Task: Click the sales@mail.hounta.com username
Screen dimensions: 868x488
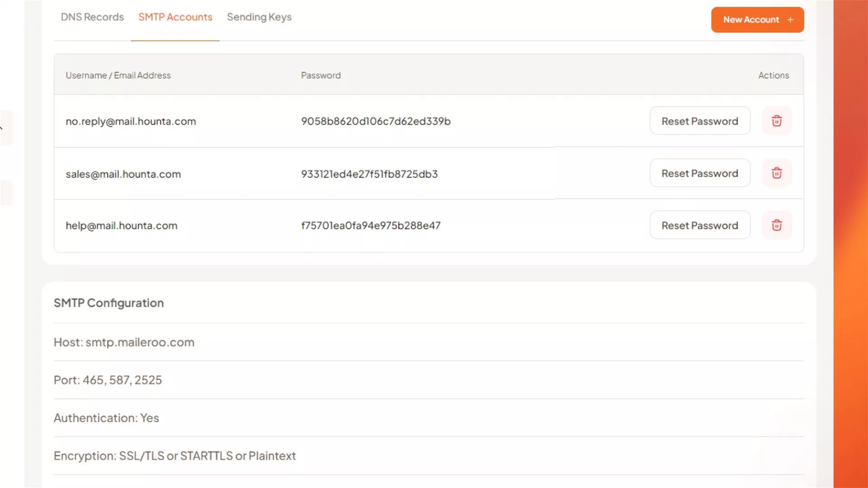Action: (123, 174)
